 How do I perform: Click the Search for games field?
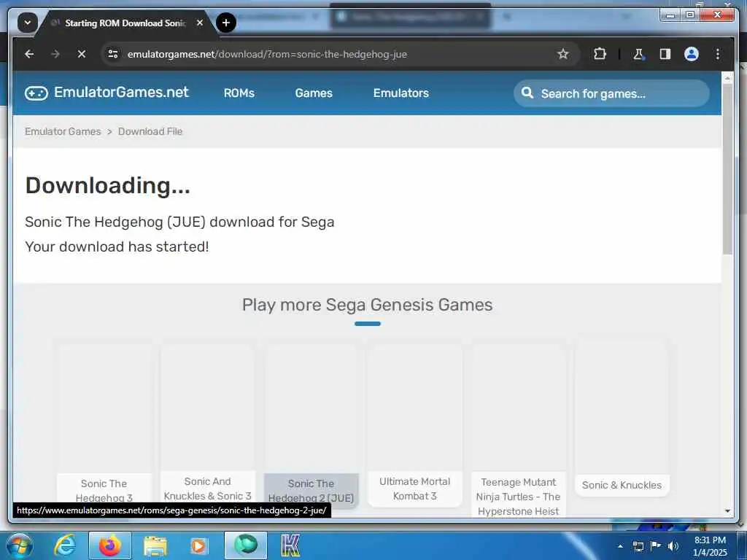[x=611, y=93]
